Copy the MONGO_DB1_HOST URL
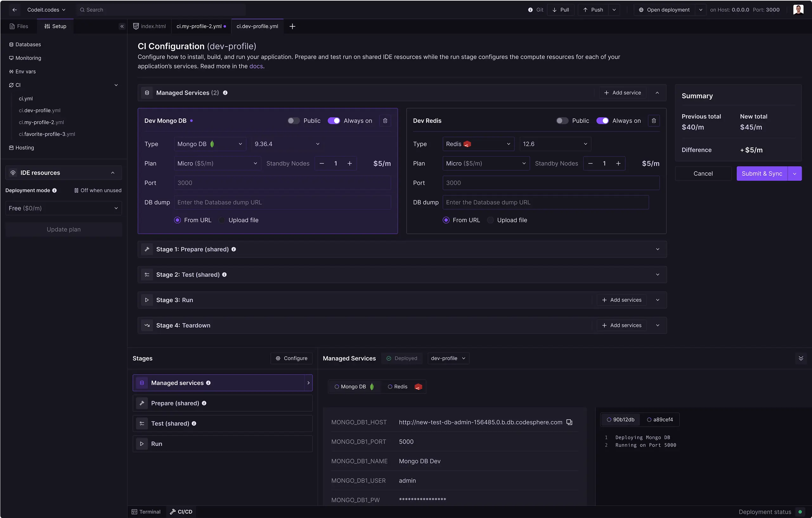This screenshot has width=812, height=518. tap(569, 422)
